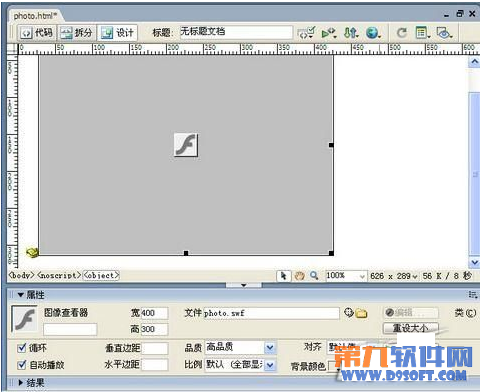Switch to Split view (拆分)
Screen dimensions: 480x392
(77, 33)
